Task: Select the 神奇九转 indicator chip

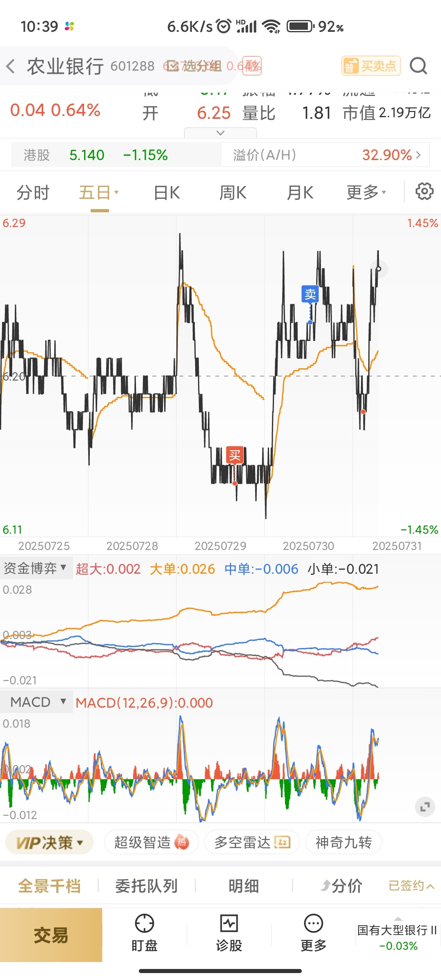Action: pos(343,842)
